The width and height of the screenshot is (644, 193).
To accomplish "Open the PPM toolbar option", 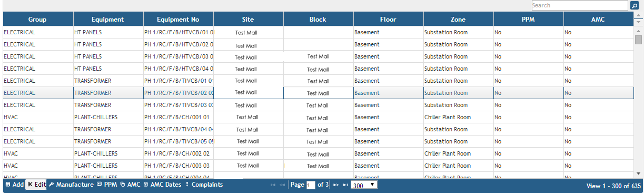I will (x=107, y=185).
